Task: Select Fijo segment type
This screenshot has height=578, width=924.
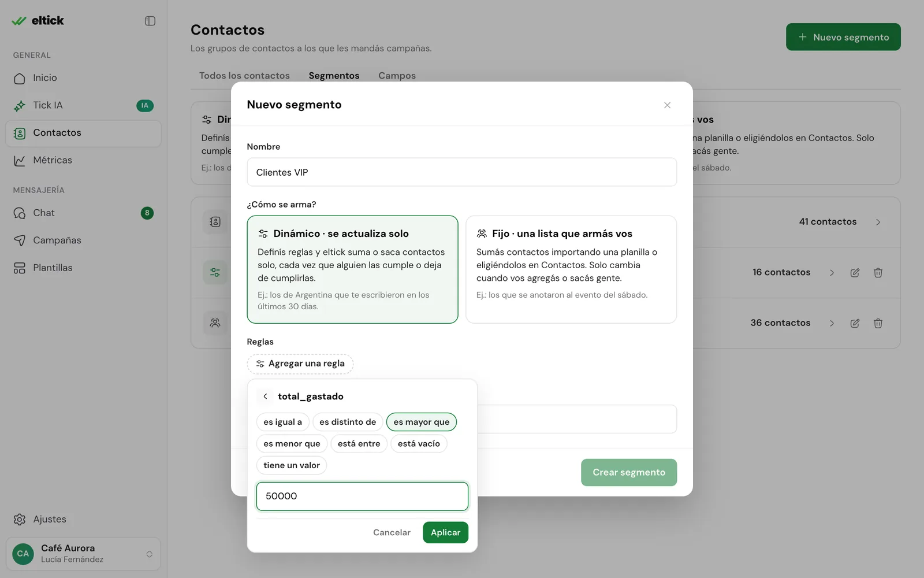Action: pos(571,269)
